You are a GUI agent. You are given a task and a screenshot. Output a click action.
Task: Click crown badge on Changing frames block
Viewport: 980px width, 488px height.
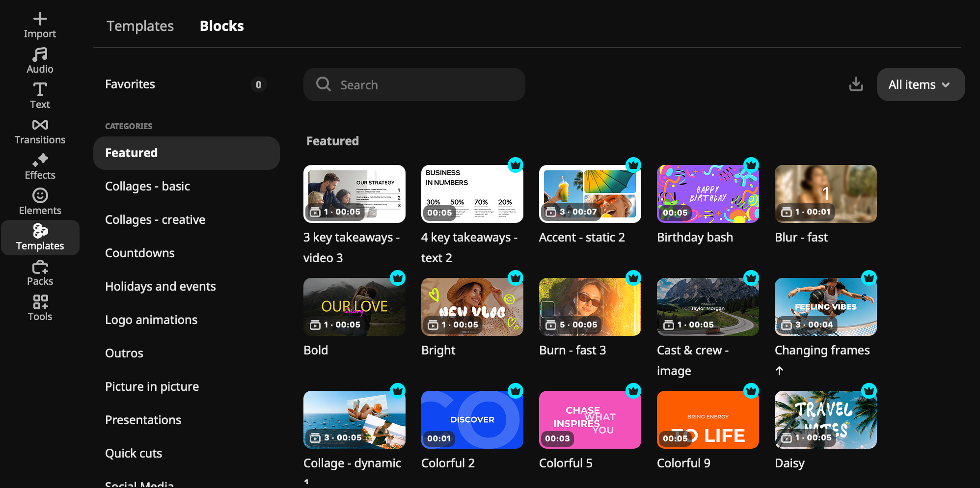click(x=869, y=278)
